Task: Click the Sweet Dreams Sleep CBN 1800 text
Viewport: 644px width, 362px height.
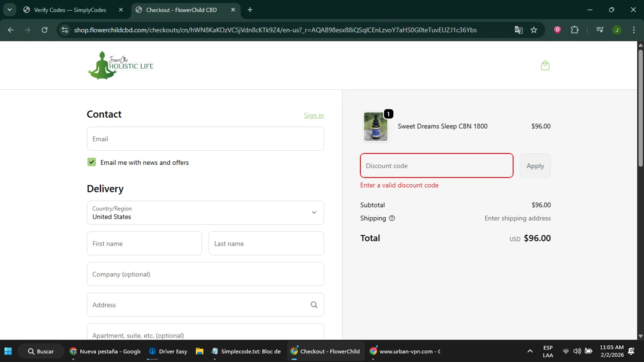Action: (x=443, y=126)
